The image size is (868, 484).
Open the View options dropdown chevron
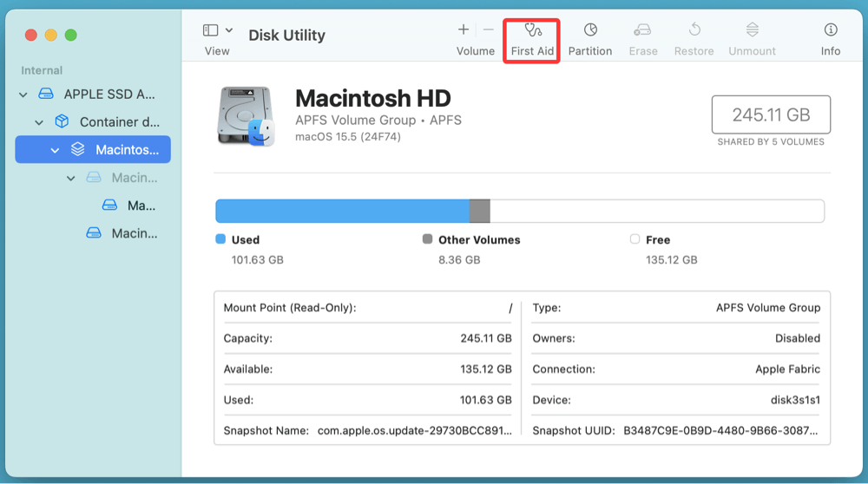coord(229,29)
